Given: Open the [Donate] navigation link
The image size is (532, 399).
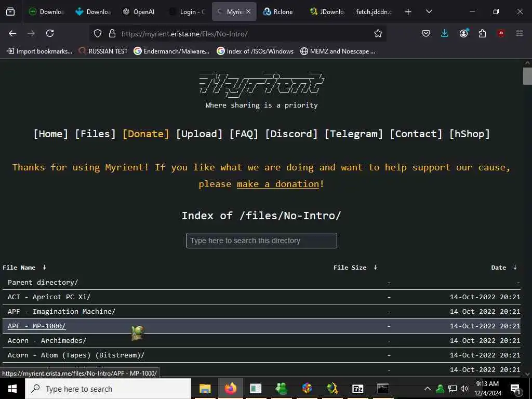Looking at the screenshot, I should (x=146, y=134).
